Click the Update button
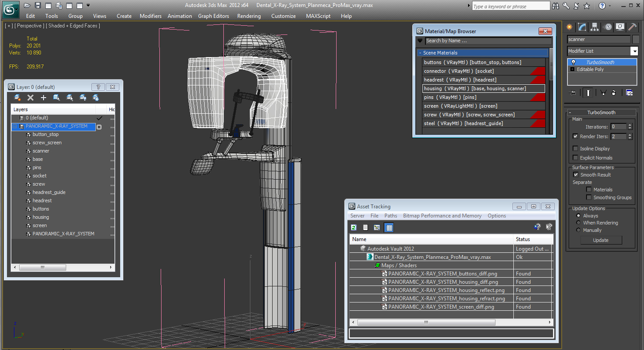644x350 pixels. tap(601, 240)
